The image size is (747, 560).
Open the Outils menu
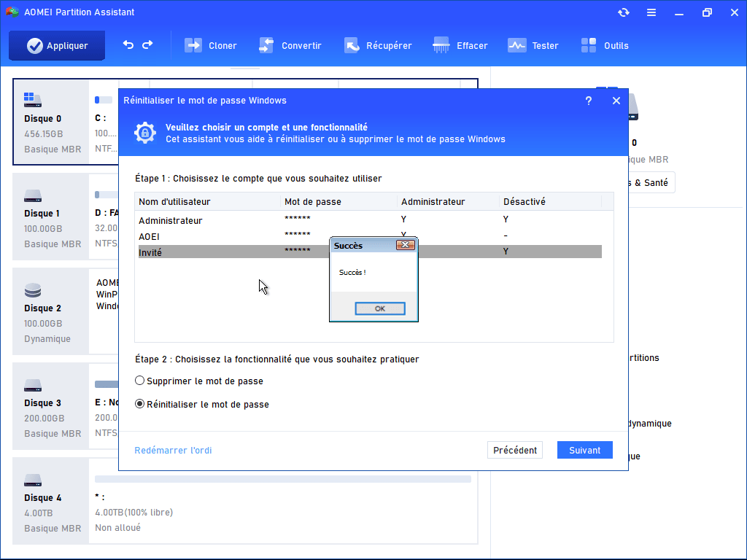(x=605, y=45)
